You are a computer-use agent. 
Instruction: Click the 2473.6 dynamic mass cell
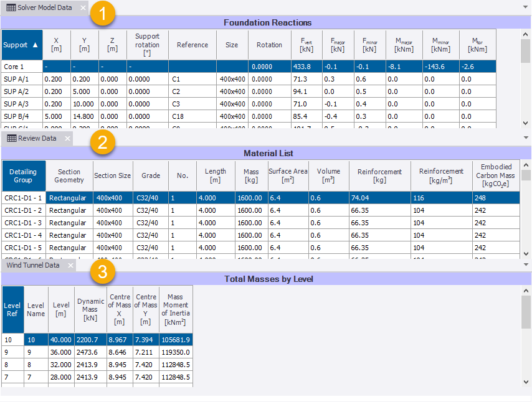pos(90,352)
